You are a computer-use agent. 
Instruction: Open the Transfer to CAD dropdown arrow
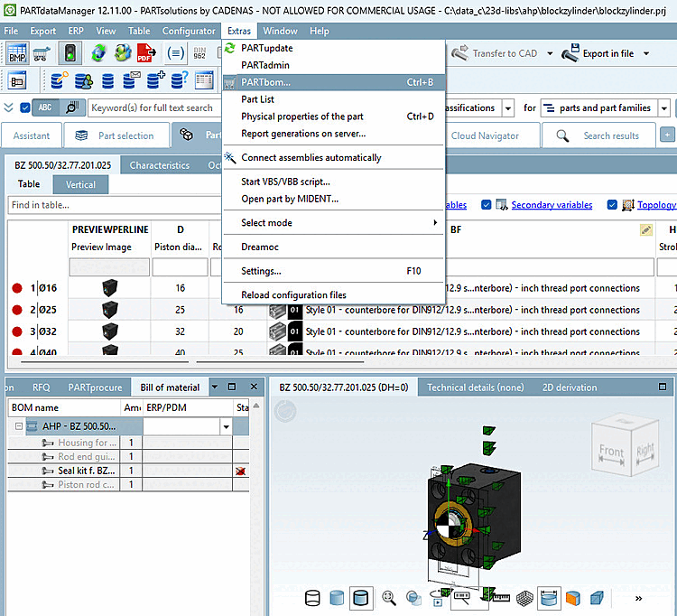point(550,53)
